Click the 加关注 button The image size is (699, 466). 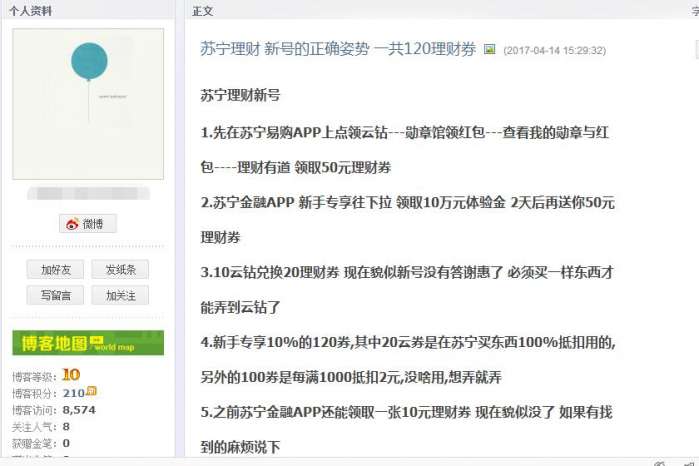pyautogui.click(x=120, y=295)
